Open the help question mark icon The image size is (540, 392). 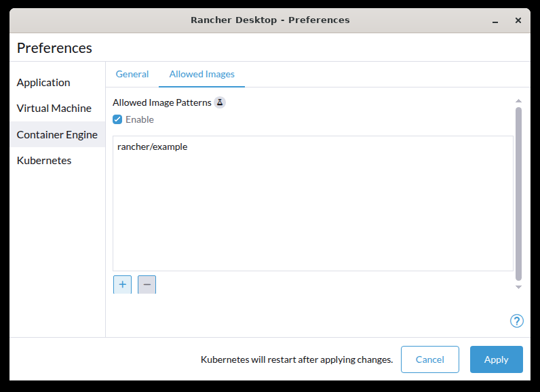tap(516, 321)
